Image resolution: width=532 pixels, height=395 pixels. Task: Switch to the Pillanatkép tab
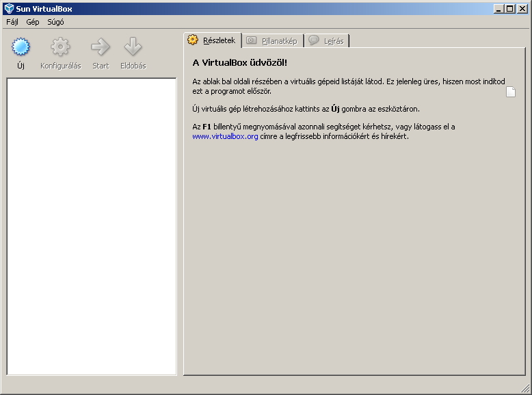tap(273, 41)
